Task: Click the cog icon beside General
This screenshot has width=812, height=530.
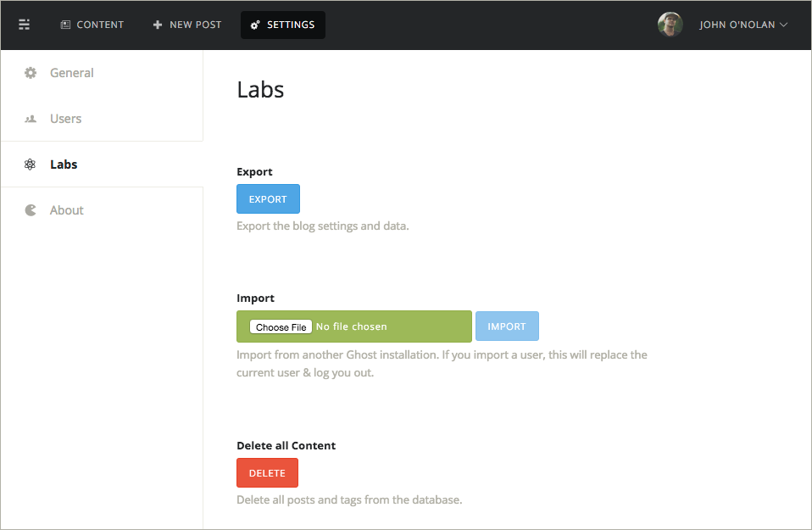Action: 31,73
